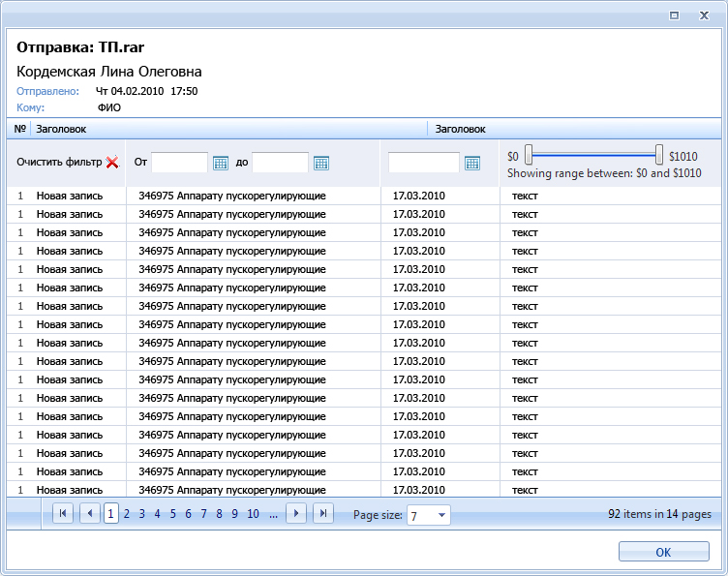Click the right slider handle at $1010
Screen dimensions: 728x576
[659, 155]
